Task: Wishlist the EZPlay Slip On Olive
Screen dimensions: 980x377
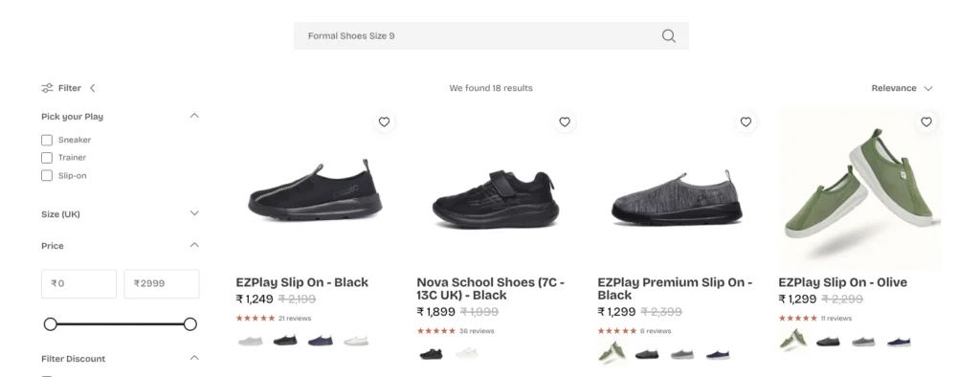Action: 926,122
